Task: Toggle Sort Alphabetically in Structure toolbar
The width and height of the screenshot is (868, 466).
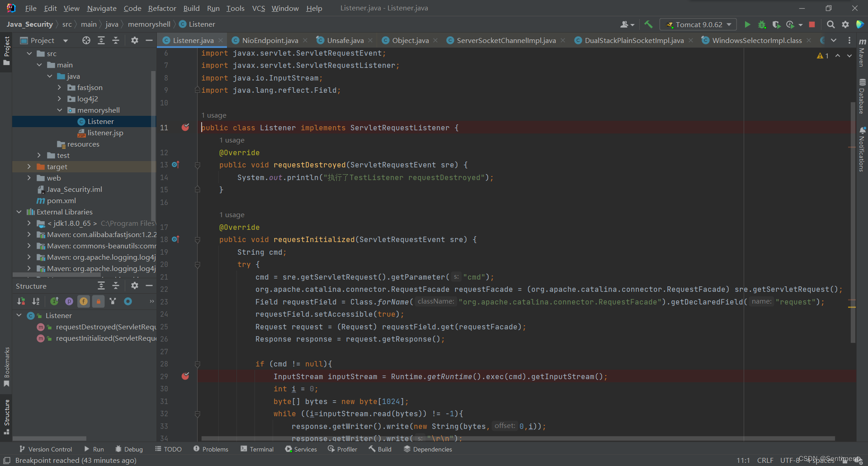Action: (36, 301)
